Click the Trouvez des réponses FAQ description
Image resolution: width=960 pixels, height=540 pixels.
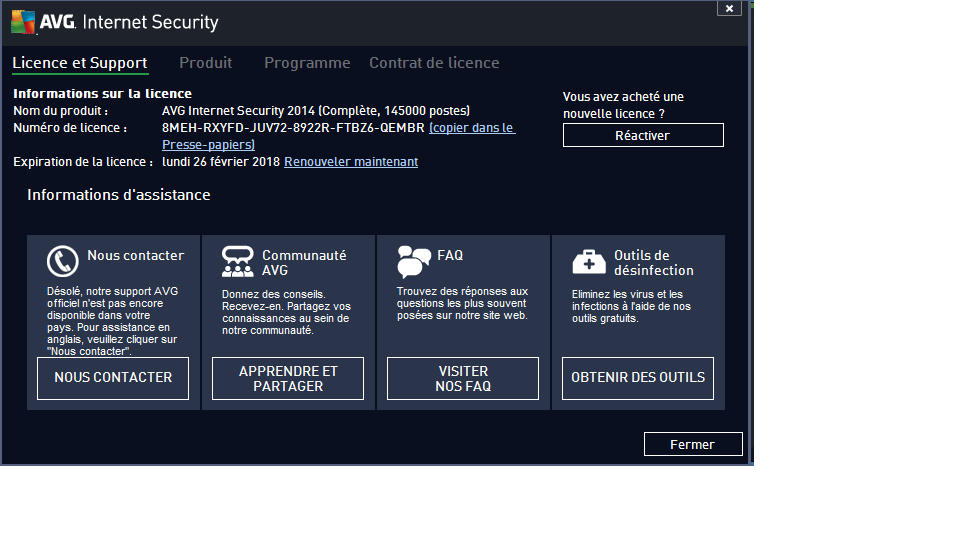462,304
